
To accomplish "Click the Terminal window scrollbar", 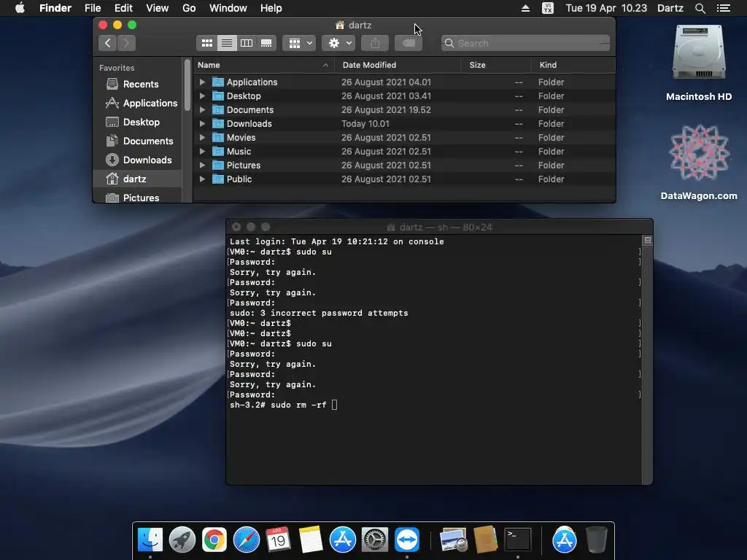I will click(648, 359).
